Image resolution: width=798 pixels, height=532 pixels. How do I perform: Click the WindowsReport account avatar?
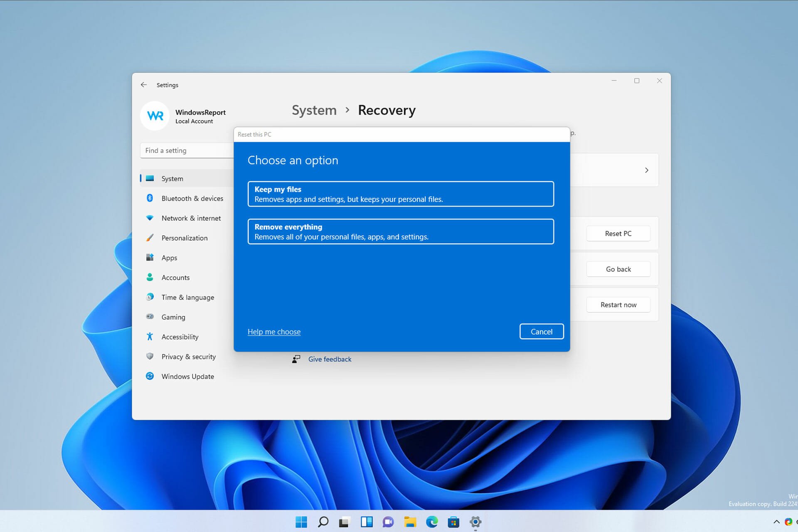pos(155,116)
